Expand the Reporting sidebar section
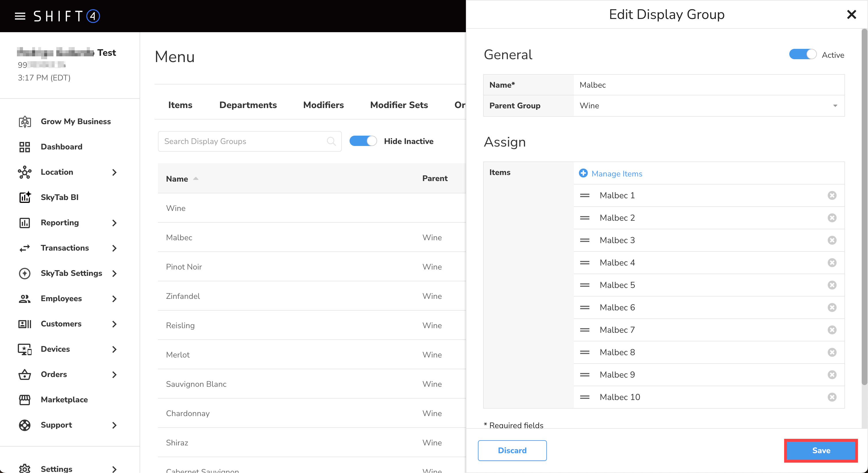Viewport: 868px width, 473px height. (114, 223)
